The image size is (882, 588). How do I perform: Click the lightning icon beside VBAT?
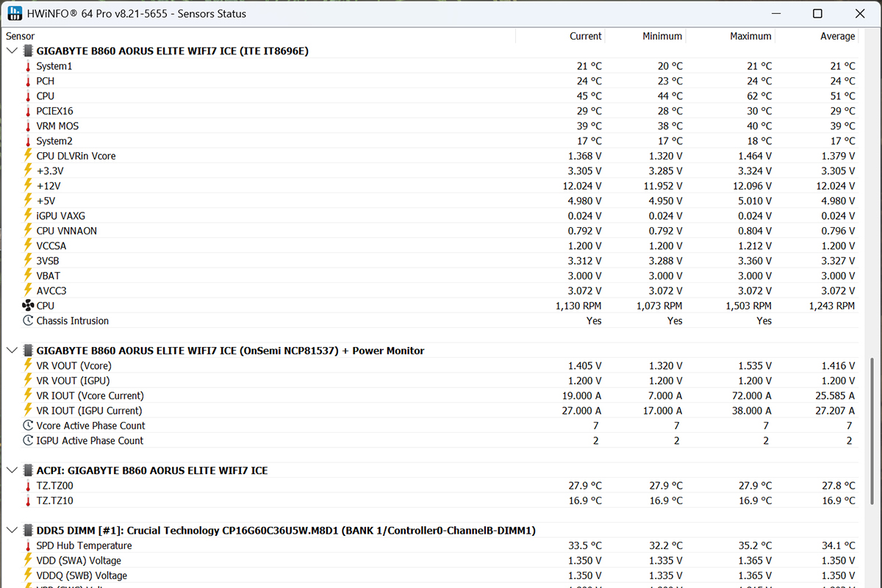pos(28,275)
